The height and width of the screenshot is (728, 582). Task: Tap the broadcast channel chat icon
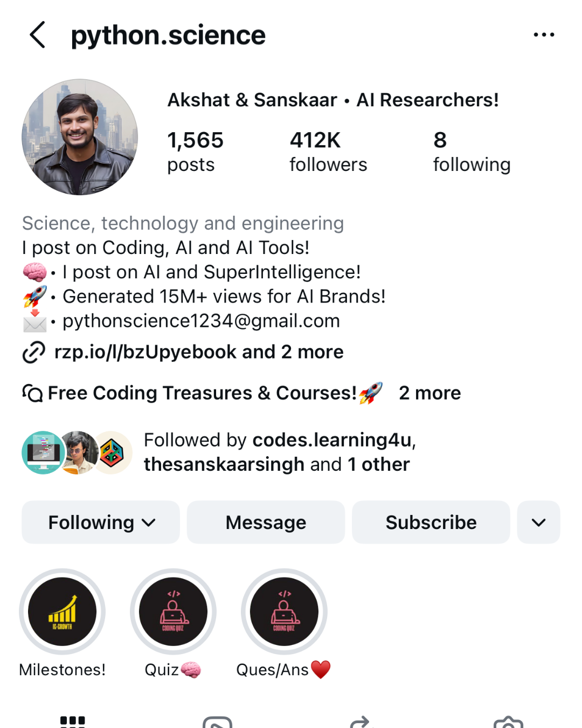[32, 393]
